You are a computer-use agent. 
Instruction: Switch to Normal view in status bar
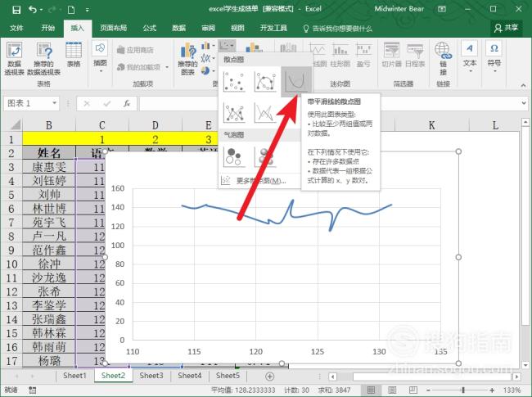coord(372,390)
